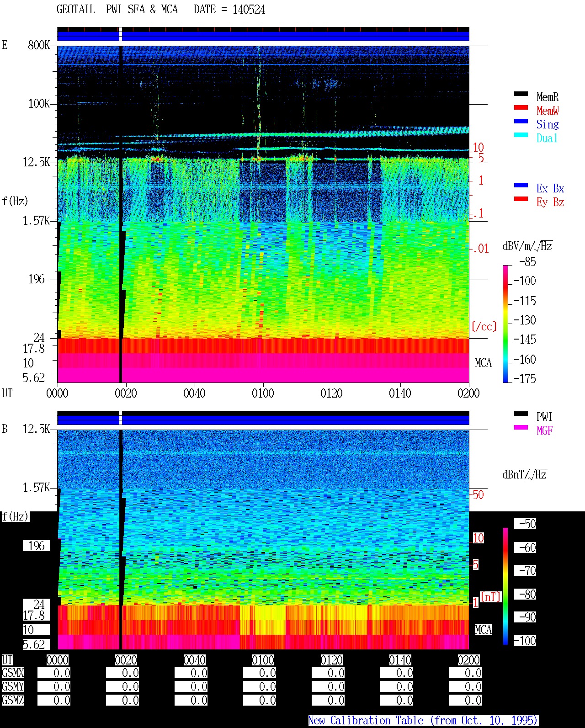Viewport: 585px width, 728px height.
Task: Click the "MemW" legend label
Action: pos(548,111)
